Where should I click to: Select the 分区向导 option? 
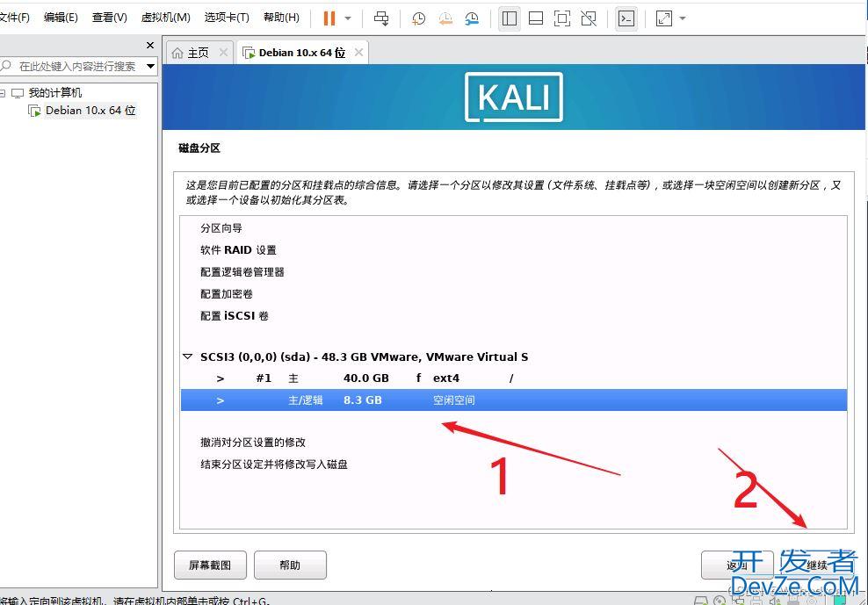(x=221, y=228)
